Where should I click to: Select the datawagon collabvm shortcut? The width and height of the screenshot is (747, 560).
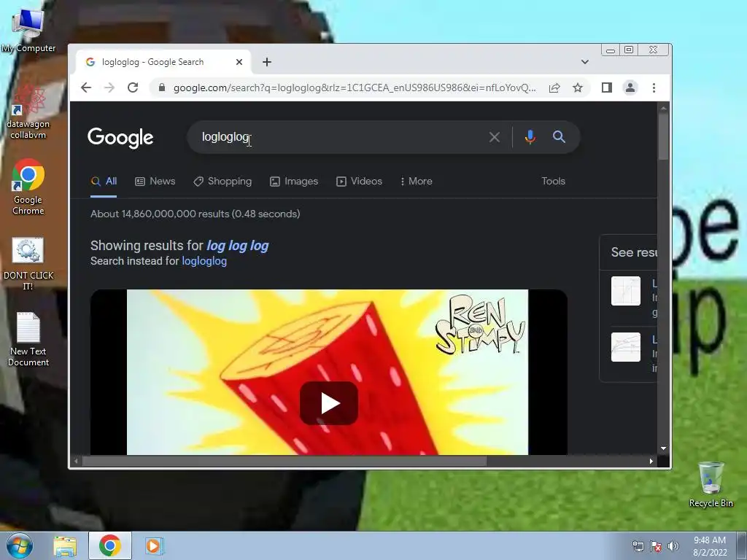point(28,112)
